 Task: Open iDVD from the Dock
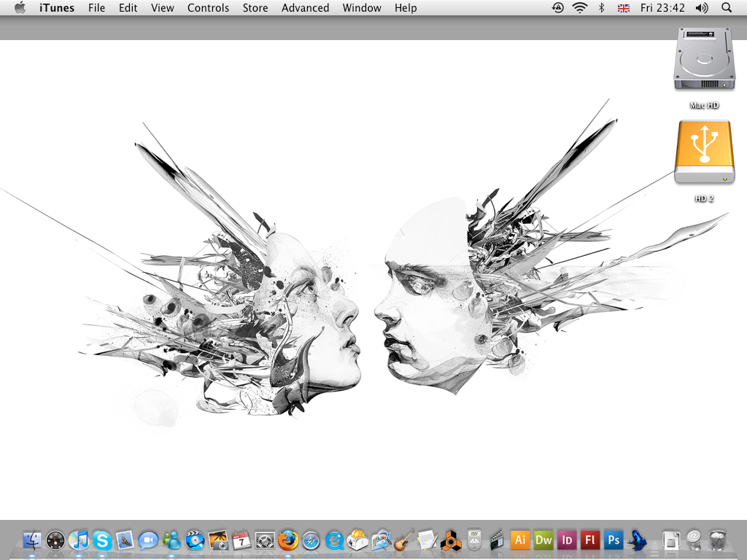tap(195, 540)
